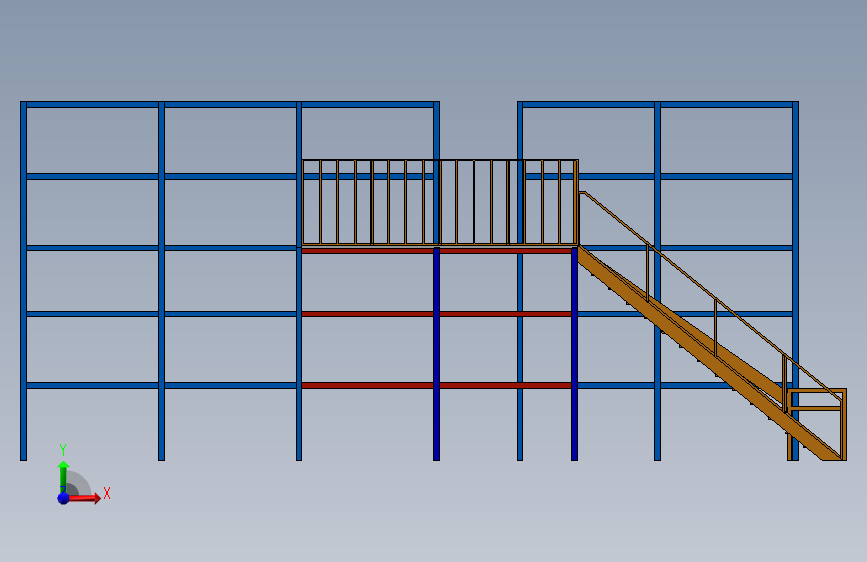This screenshot has width=867, height=562.
Task: Select the leftmost blue rack upright
Action: coord(23,281)
